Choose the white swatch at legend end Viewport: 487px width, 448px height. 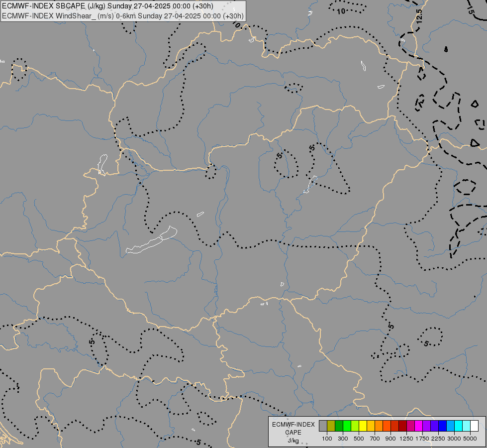coord(474,426)
